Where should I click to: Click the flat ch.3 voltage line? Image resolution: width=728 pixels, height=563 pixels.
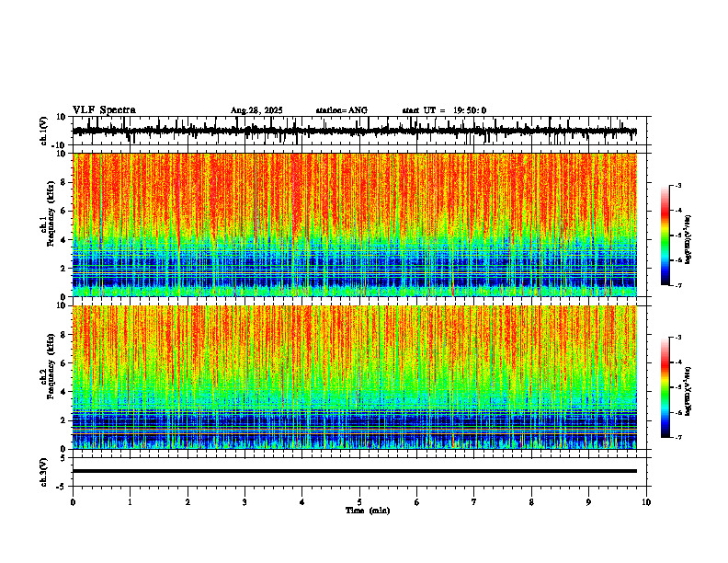pyautogui.click(x=355, y=471)
